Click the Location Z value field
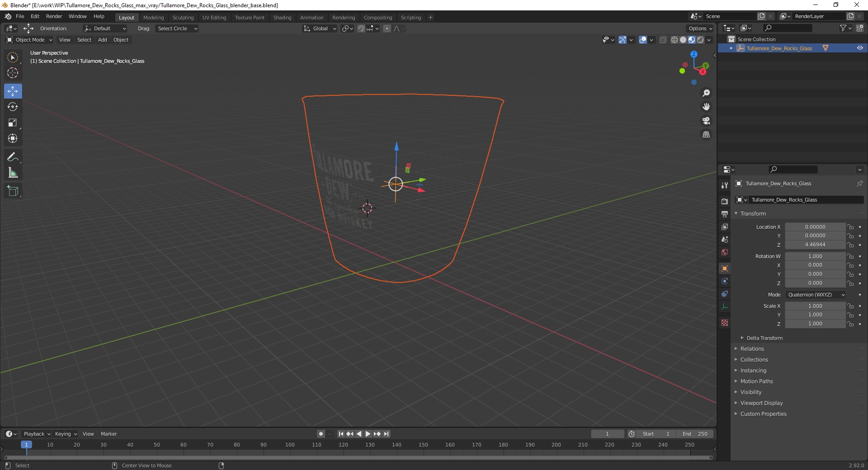The width and height of the screenshot is (868, 470). click(x=815, y=244)
